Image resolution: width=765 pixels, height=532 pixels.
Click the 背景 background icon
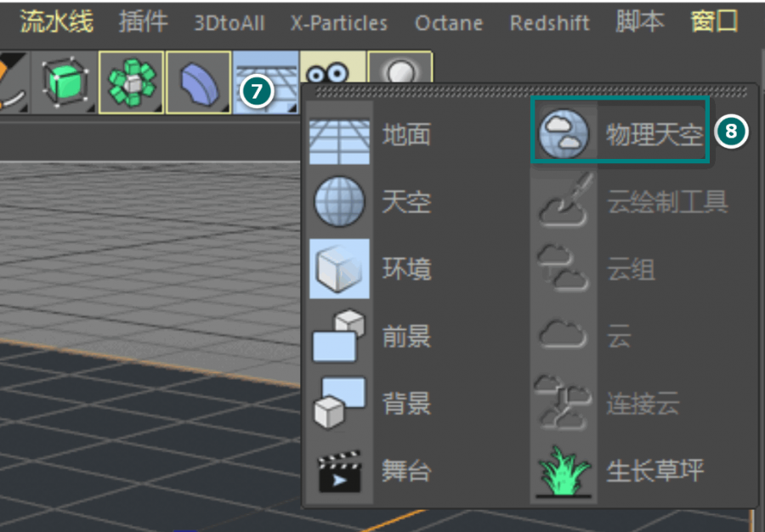[338, 403]
